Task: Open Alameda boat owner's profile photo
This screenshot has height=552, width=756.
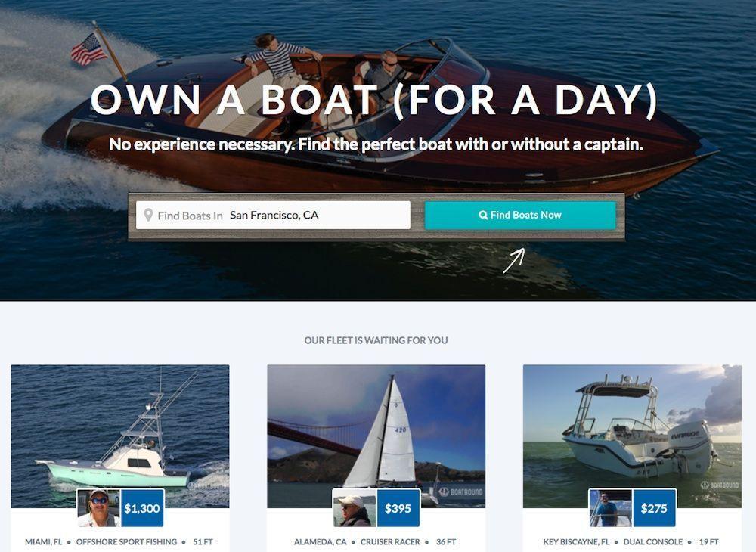Action: (x=355, y=508)
